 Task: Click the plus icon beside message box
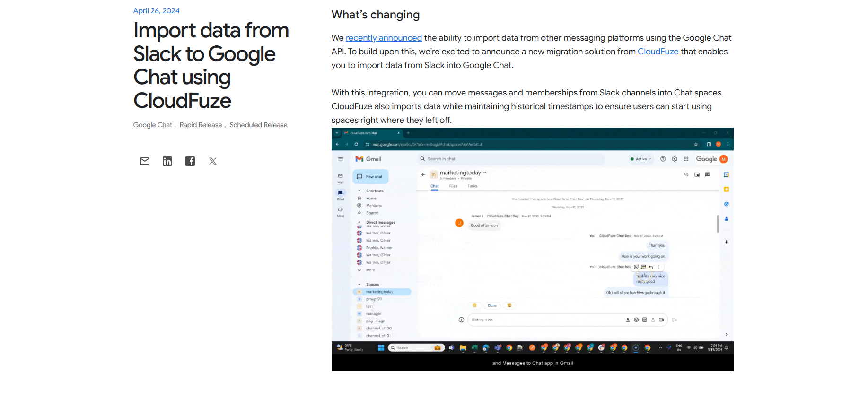461,320
